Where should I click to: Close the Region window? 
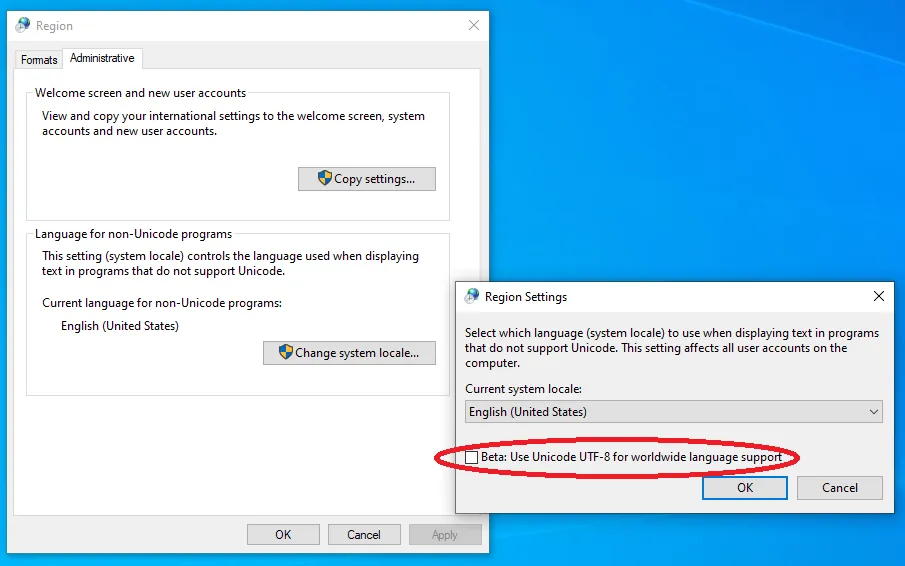click(474, 25)
